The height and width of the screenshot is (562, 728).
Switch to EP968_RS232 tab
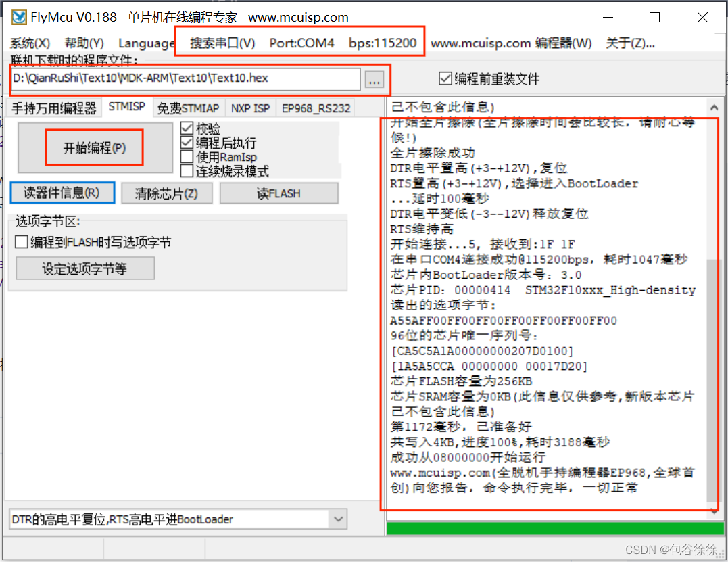point(316,108)
